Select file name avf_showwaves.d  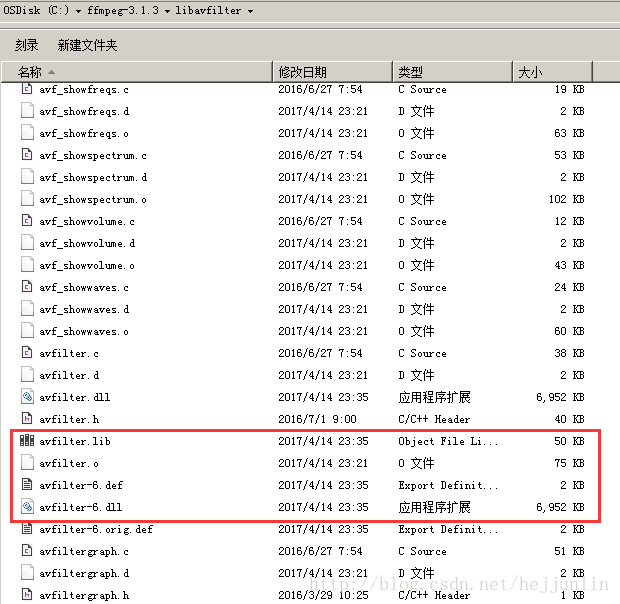pyautogui.click(x=84, y=309)
